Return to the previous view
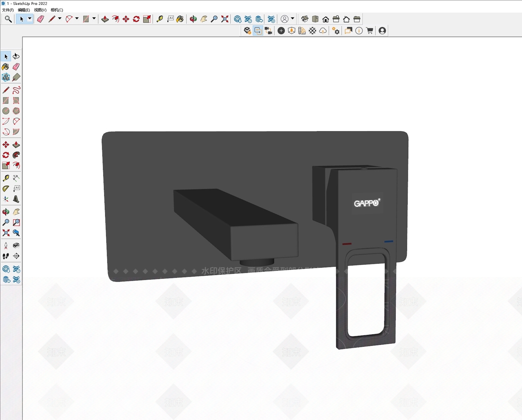 coord(16,233)
